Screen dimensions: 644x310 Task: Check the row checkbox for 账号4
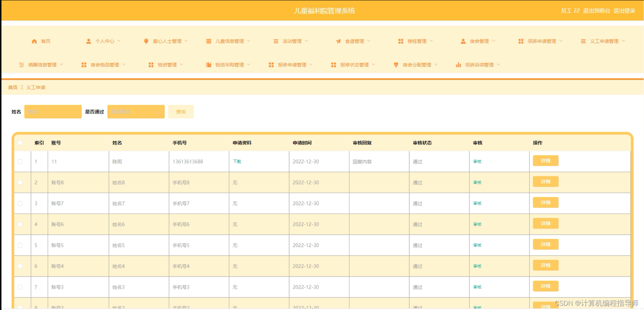pyautogui.click(x=20, y=266)
